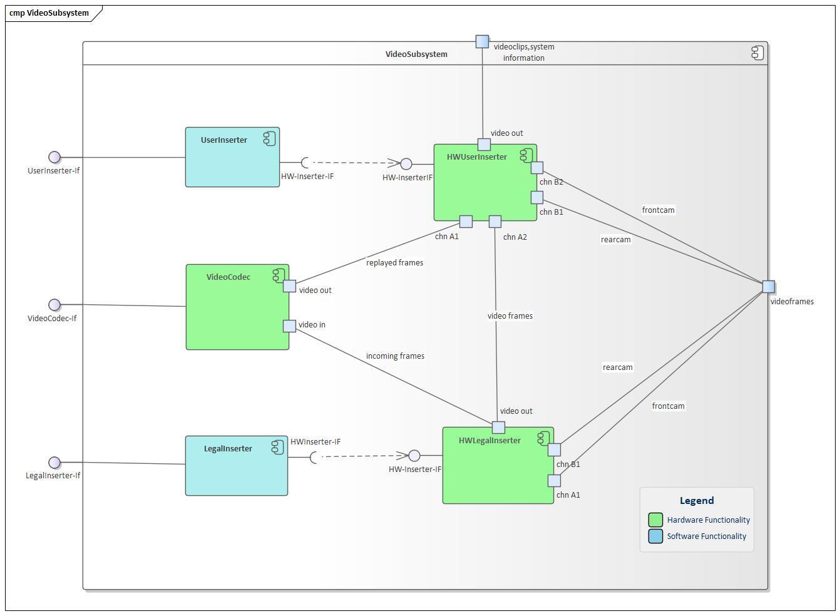Click the LegalInserter component icon
The width and height of the screenshot is (840, 616).
[x=277, y=447]
